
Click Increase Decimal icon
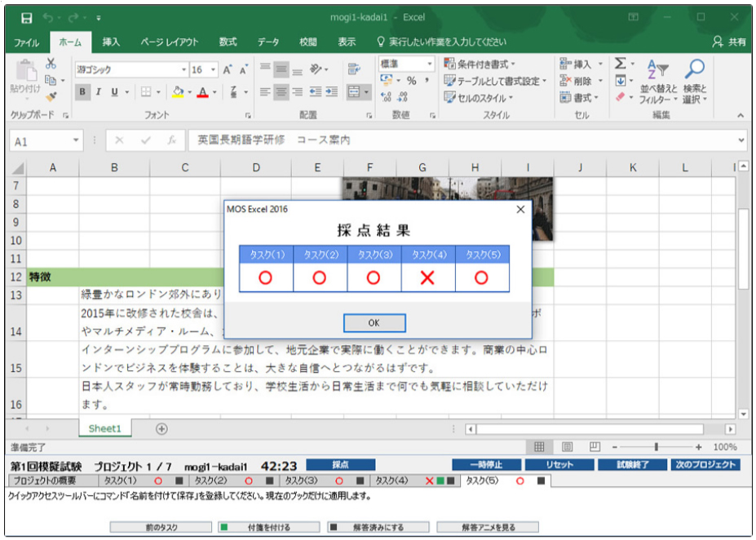tap(387, 97)
